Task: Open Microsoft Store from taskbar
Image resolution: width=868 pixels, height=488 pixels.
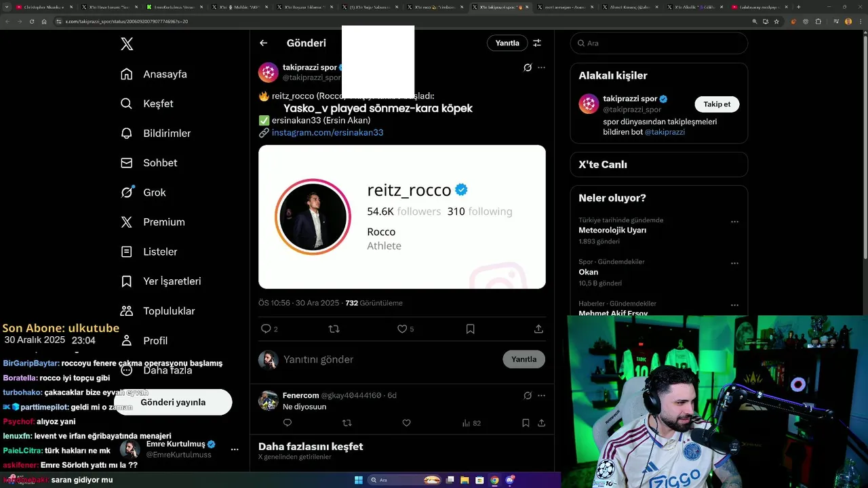Action: (479, 480)
